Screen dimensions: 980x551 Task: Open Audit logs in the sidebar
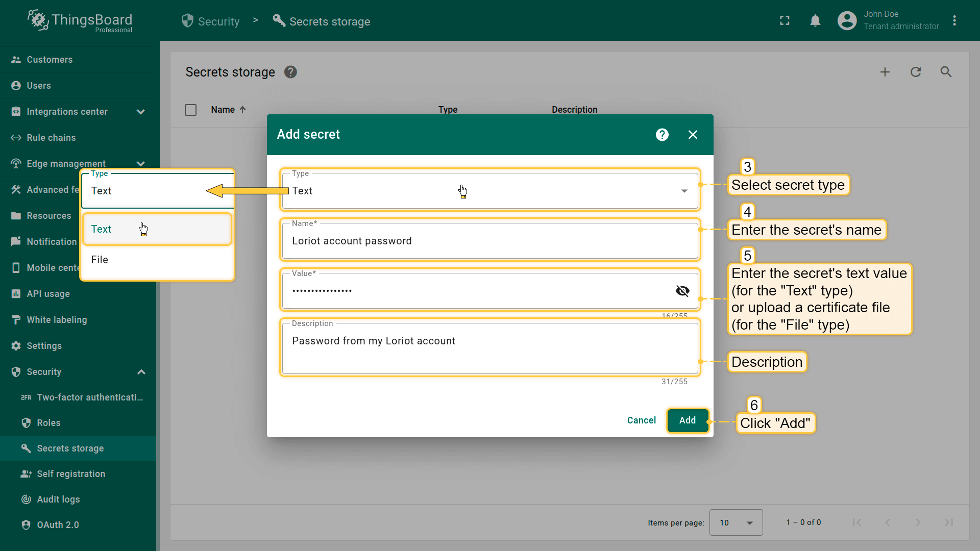coord(58,499)
